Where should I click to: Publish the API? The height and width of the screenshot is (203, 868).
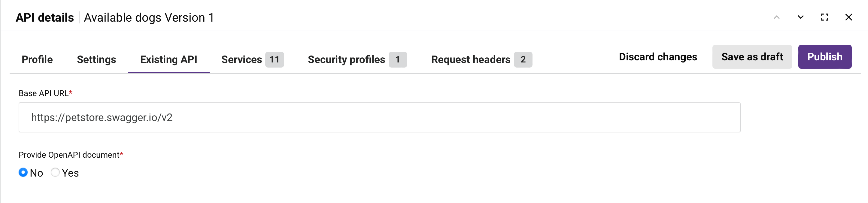point(824,57)
